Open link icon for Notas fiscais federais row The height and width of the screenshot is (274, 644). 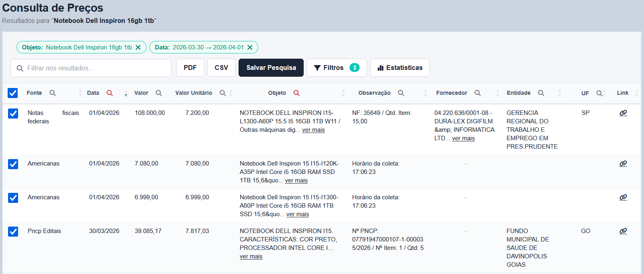(x=623, y=113)
